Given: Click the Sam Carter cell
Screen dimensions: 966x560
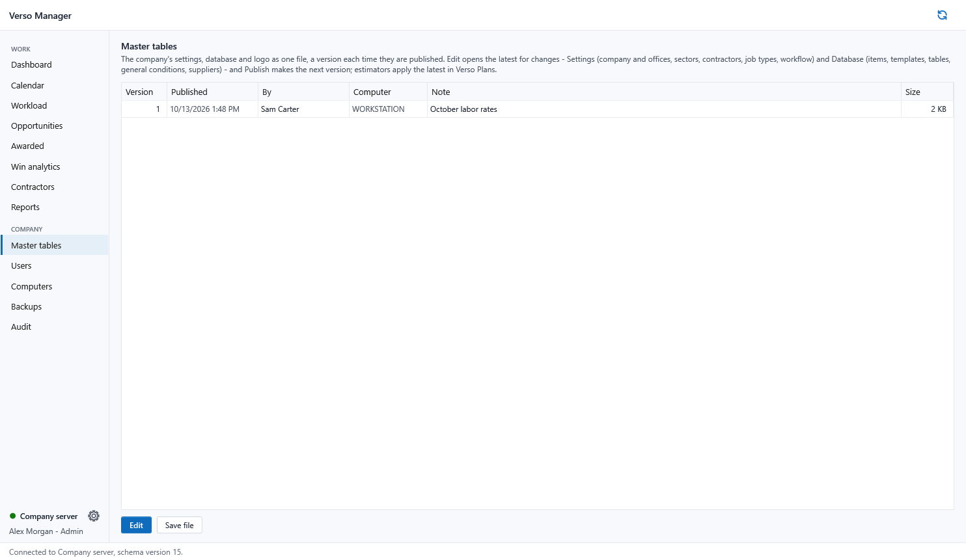Looking at the screenshot, I should click(x=304, y=109).
